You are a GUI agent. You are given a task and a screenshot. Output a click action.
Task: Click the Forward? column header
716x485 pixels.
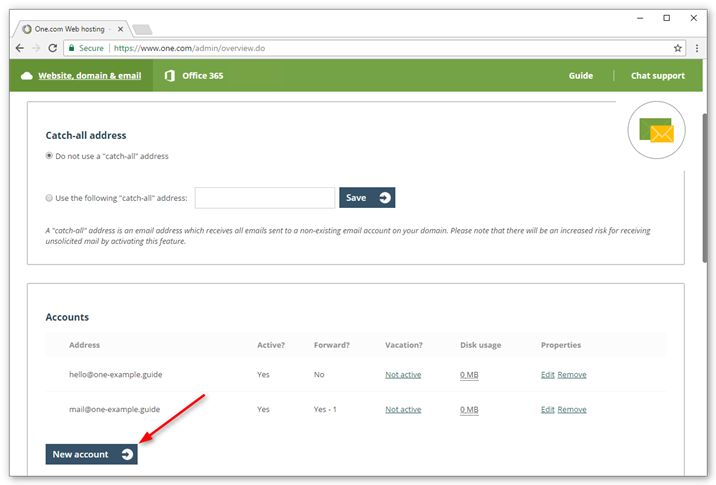point(332,345)
